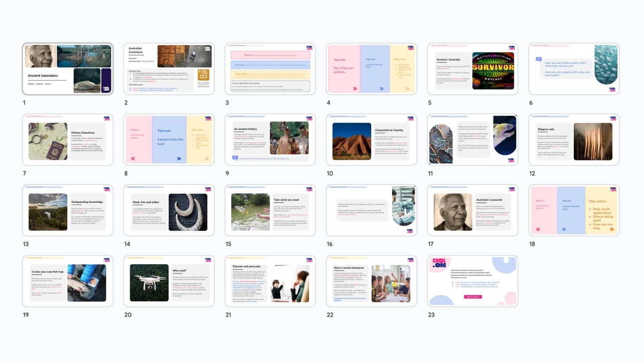Click the pink 'Tune in' bar on slide 3
The image size is (644, 362).
[x=270, y=55]
